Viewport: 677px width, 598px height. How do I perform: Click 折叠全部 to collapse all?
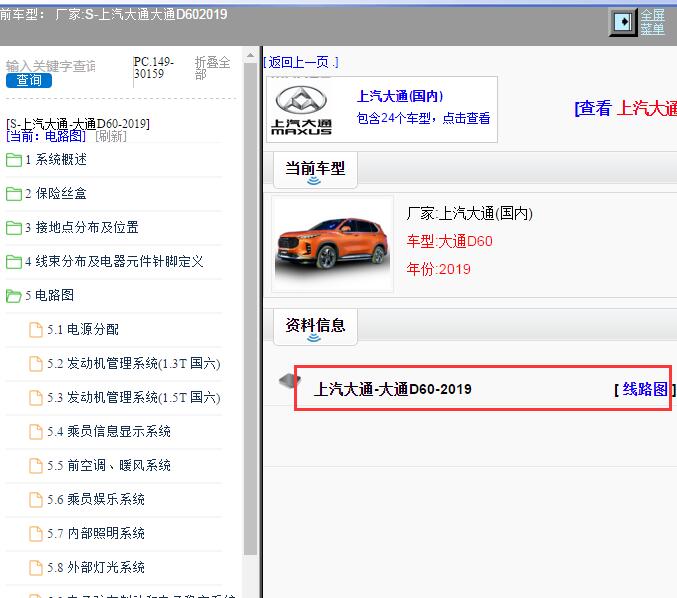tap(212, 68)
